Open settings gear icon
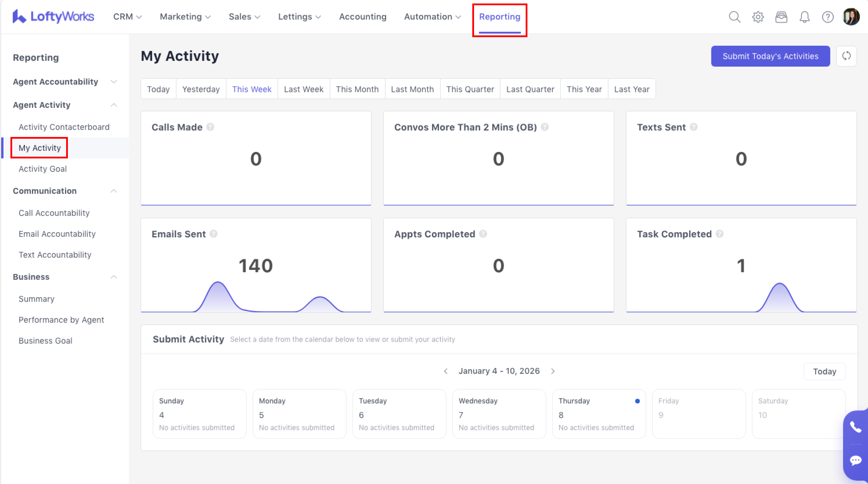The height and width of the screenshot is (484, 868). tap(758, 17)
